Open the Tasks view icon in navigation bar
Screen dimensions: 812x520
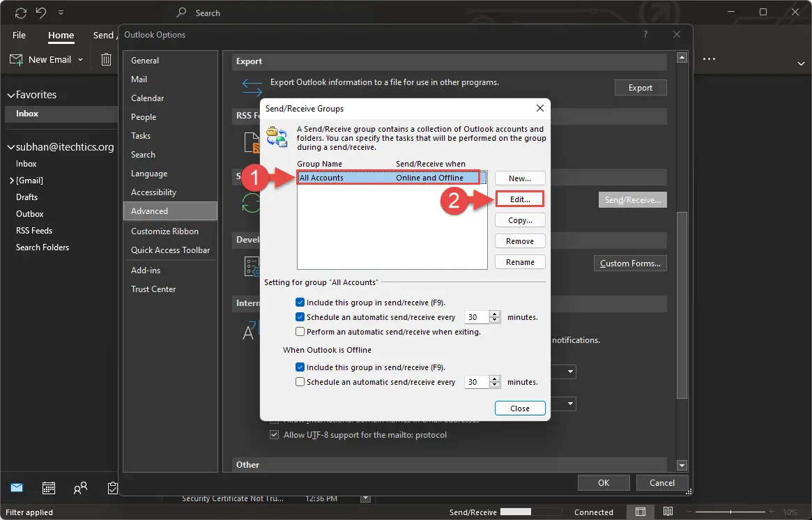(x=112, y=487)
